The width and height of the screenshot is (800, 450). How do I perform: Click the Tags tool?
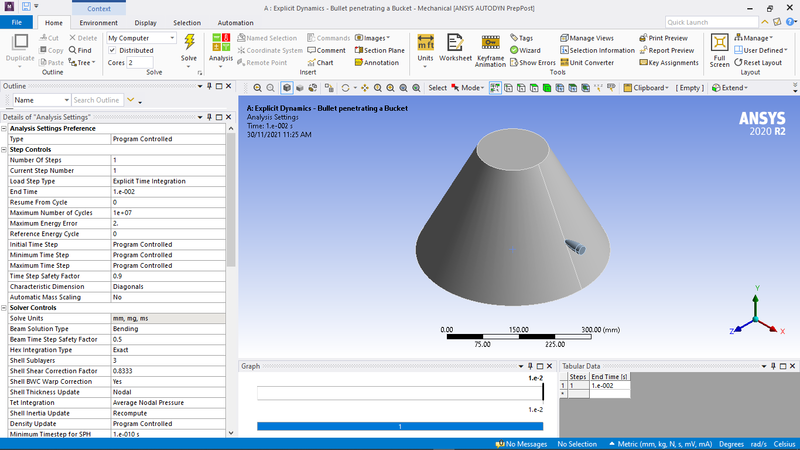(521, 38)
